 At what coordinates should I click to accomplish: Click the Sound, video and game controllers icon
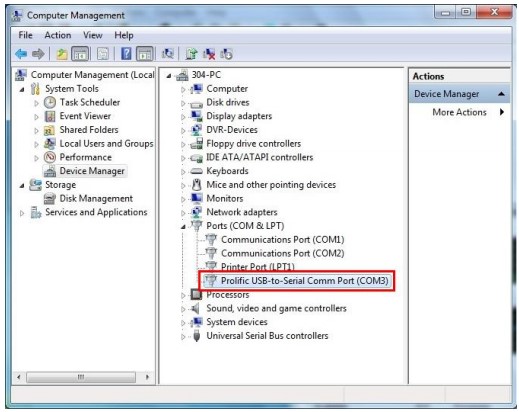click(196, 308)
